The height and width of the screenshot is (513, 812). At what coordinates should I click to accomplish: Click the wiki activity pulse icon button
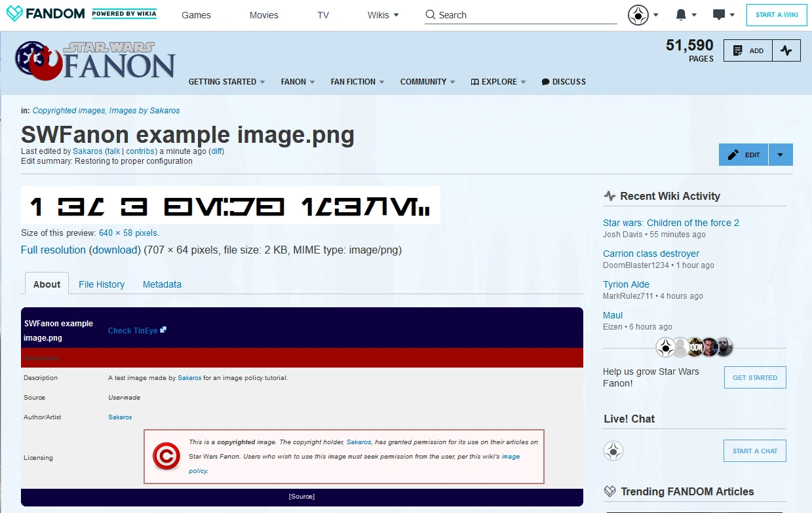click(x=786, y=50)
